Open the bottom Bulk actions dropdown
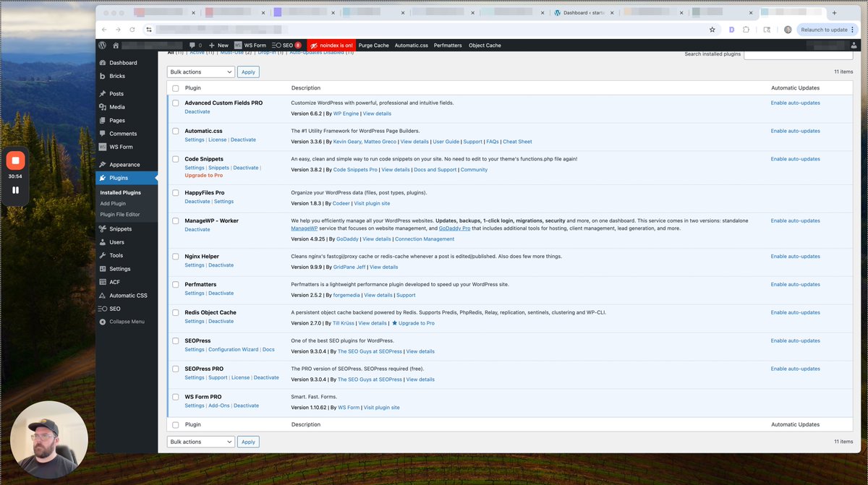868x485 pixels. tap(201, 442)
